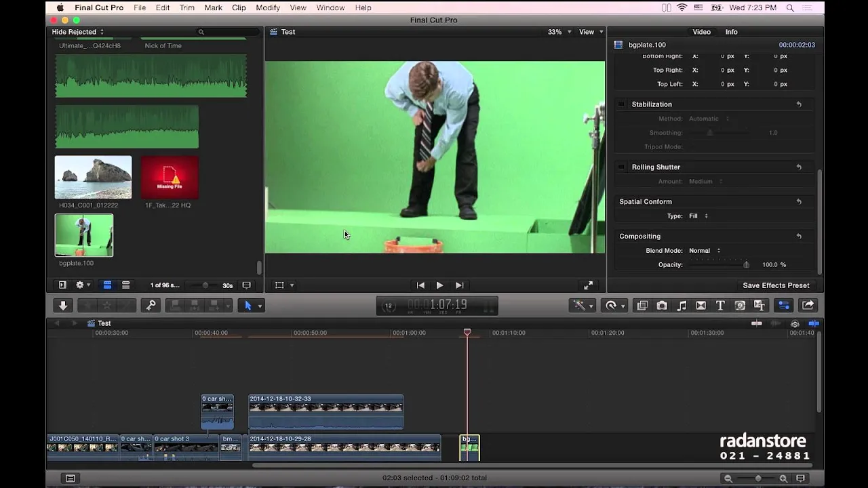The height and width of the screenshot is (488, 868).
Task: Jump to next edit in viewer
Action: point(459,285)
